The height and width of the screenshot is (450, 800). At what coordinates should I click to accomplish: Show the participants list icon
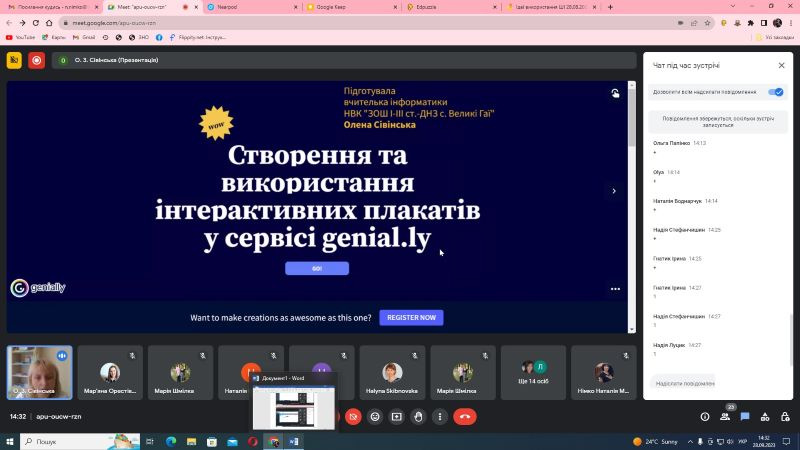[x=724, y=417]
